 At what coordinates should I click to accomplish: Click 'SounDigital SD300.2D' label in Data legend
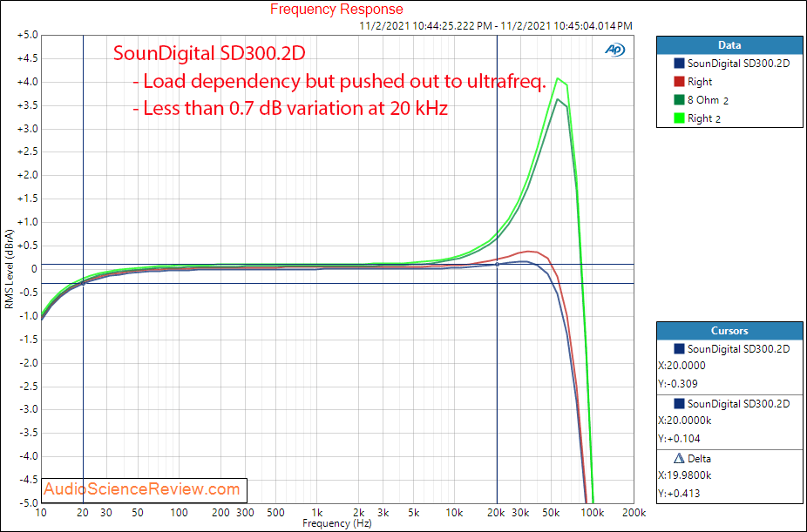pos(738,64)
